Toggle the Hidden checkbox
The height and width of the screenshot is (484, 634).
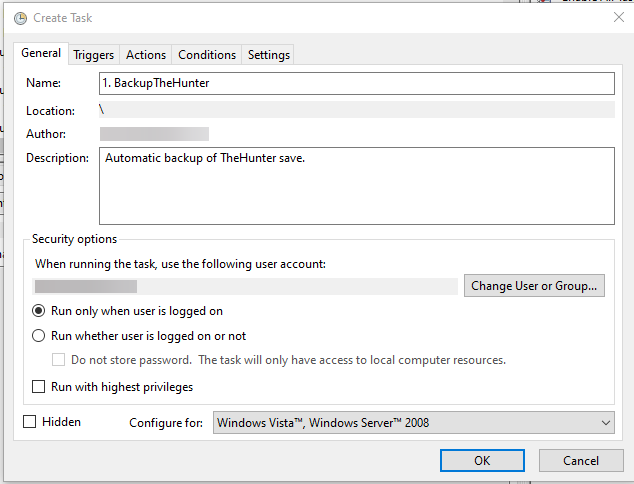point(30,422)
